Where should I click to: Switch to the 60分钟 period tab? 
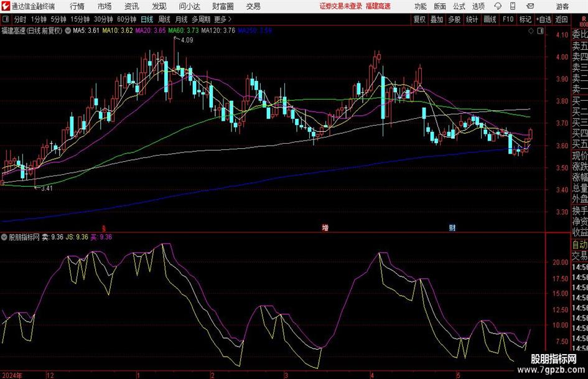(127, 19)
